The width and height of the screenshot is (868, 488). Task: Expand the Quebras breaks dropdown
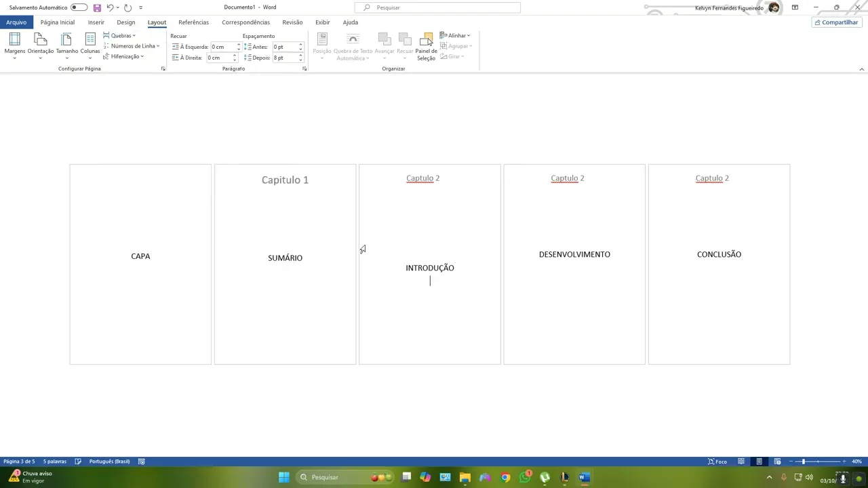(119, 36)
